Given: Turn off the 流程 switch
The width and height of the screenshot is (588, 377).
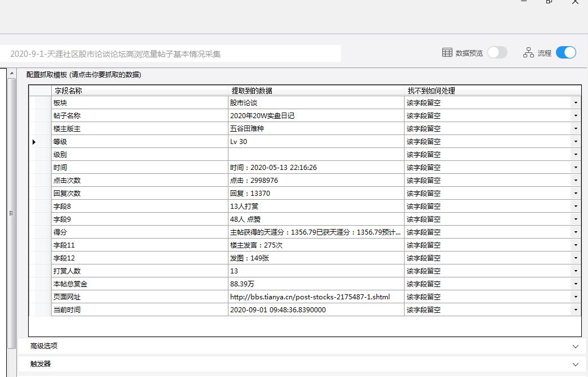Looking at the screenshot, I should pyautogui.click(x=566, y=52).
